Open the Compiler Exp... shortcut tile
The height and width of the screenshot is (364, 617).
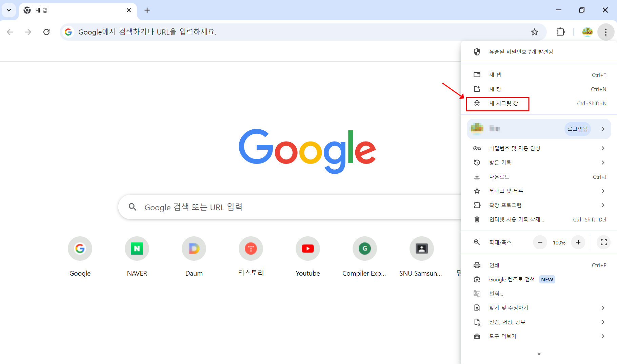pos(365,257)
